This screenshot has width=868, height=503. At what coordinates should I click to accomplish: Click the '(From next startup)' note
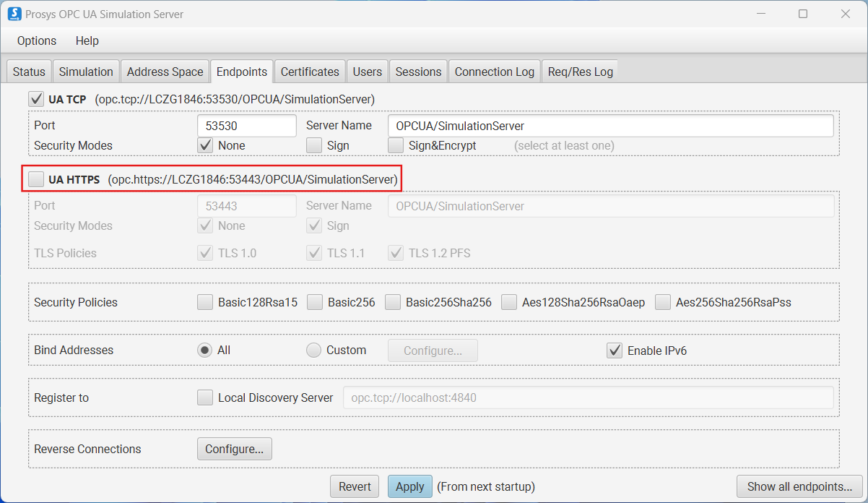[486, 486]
